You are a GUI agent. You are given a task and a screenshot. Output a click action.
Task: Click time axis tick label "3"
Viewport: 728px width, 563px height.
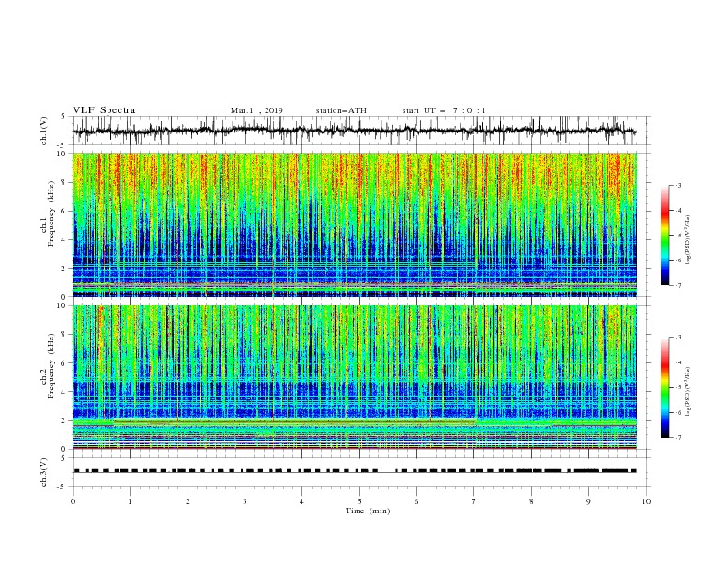pos(245,501)
